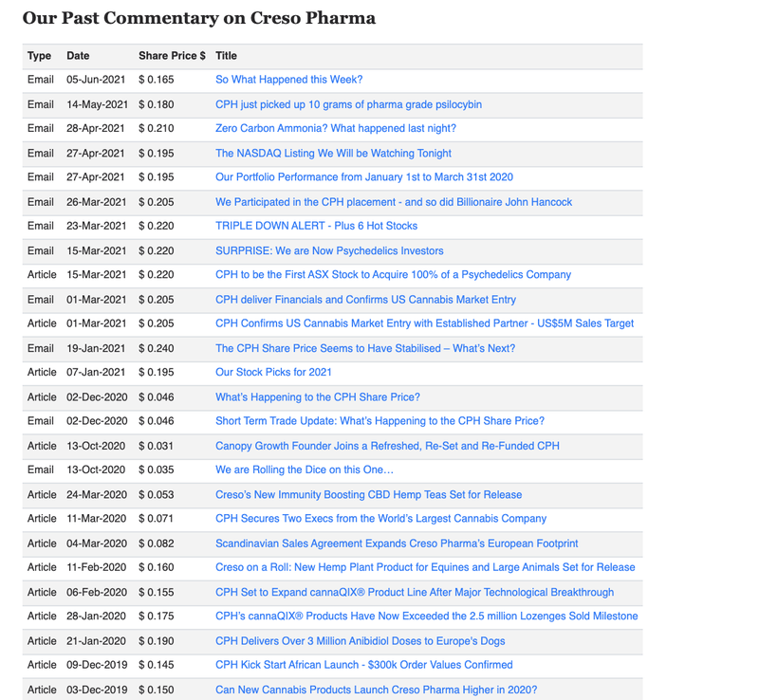Open 'CPH deliver Financials' email link
This screenshot has height=700, width=759.
point(365,300)
